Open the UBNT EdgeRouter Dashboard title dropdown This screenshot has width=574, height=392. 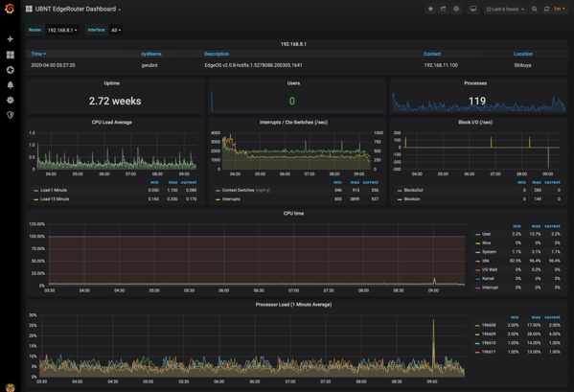click(78, 9)
